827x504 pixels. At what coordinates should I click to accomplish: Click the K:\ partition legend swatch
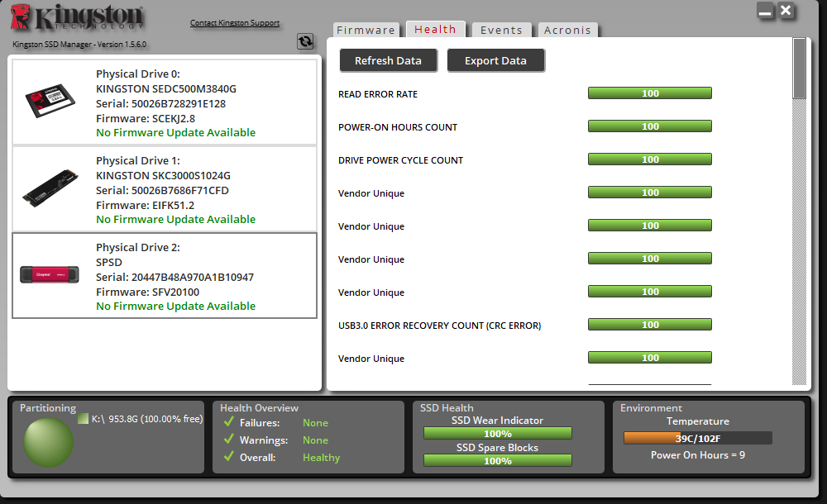[83, 419]
